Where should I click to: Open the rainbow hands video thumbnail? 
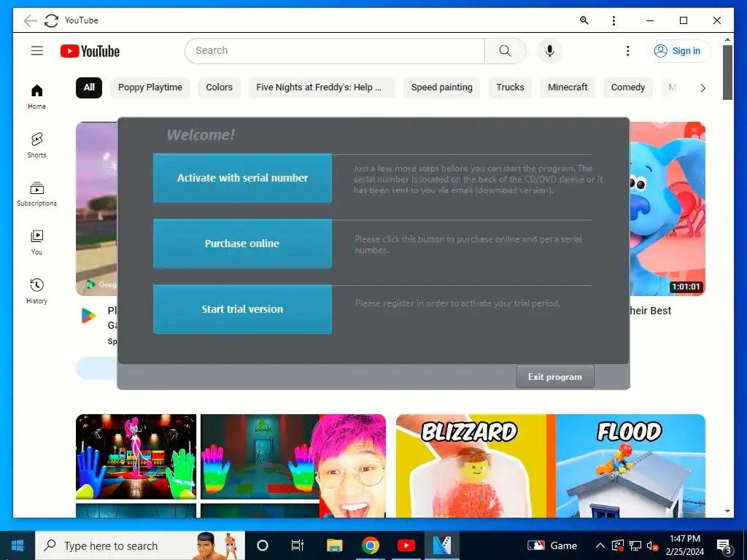(x=231, y=466)
